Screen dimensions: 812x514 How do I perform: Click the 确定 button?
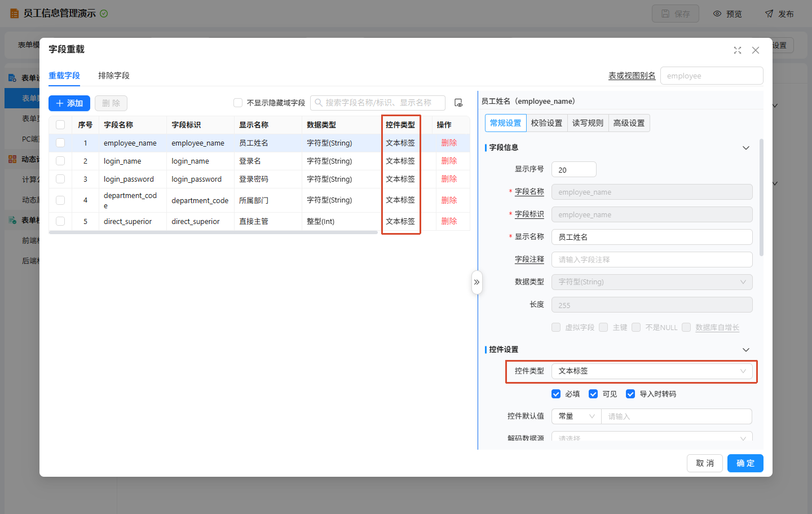[745, 463]
